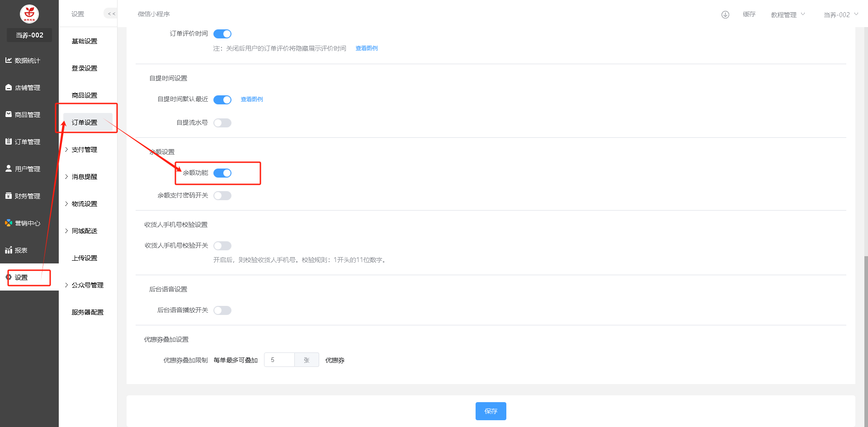The height and width of the screenshot is (427, 868).
Task: Click the user management person icon
Action: [9, 169]
